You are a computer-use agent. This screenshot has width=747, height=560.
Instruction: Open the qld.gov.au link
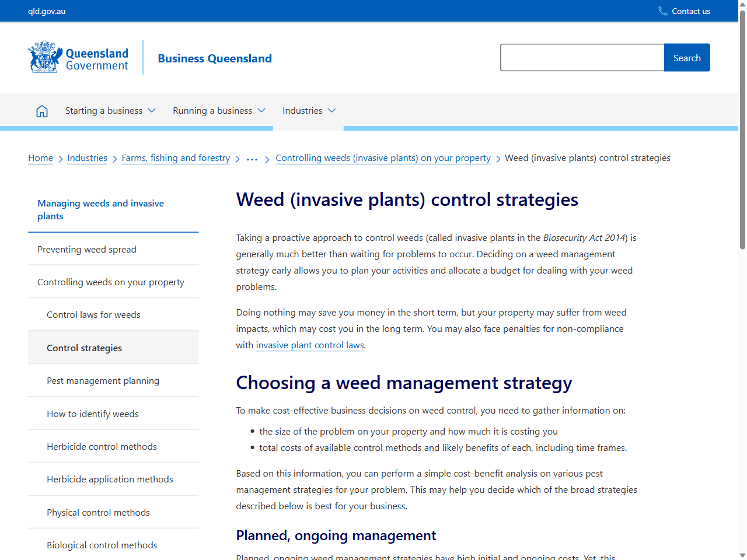point(47,11)
